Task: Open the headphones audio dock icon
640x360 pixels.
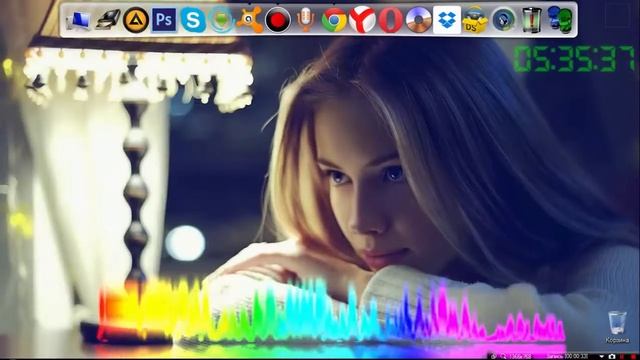Action: [504, 20]
